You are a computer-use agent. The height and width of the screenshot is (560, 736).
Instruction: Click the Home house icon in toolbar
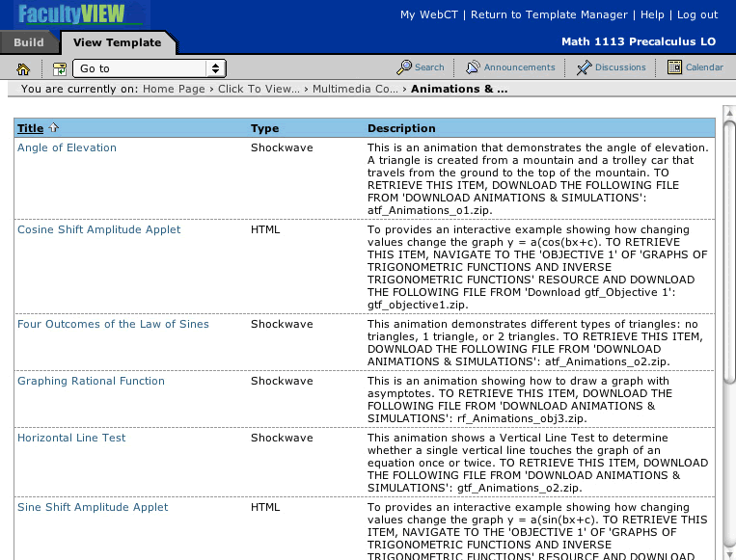pyautogui.click(x=22, y=69)
